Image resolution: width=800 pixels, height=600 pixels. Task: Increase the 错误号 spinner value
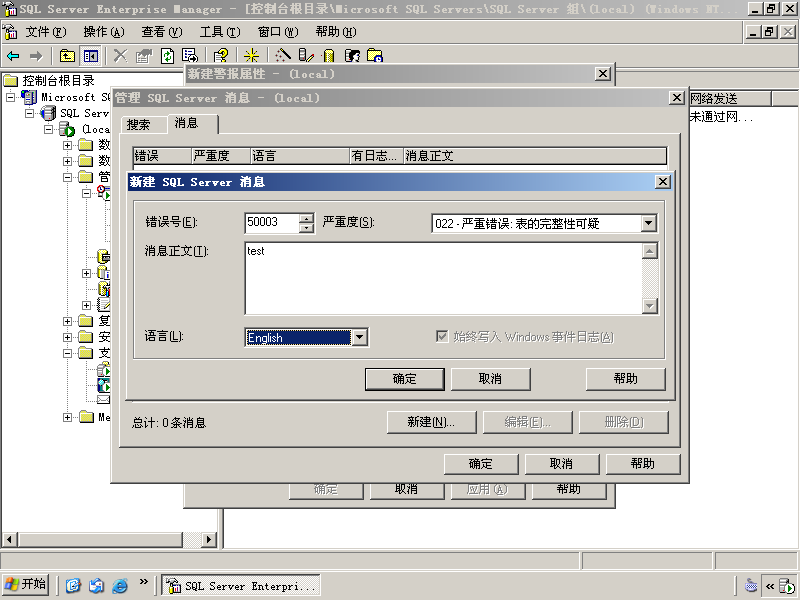pos(306,218)
